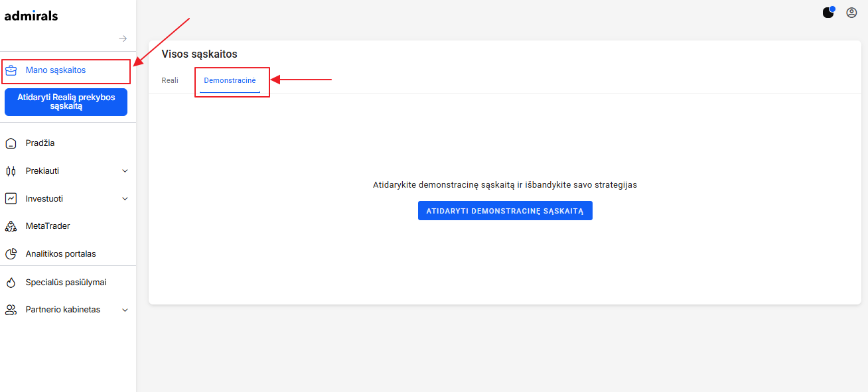868x392 pixels.
Task: Click the Prekiauti label in sidebar
Action: click(42, 171)
